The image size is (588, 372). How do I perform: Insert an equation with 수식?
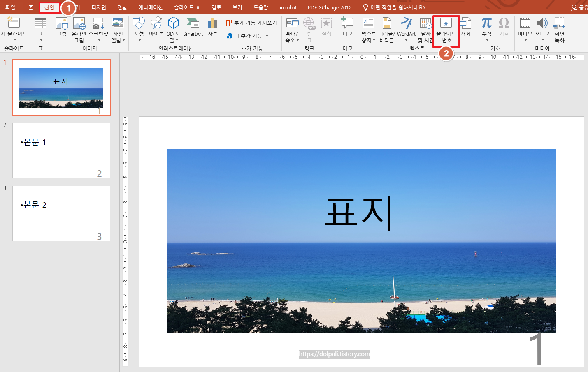click(x=487, y=30)
